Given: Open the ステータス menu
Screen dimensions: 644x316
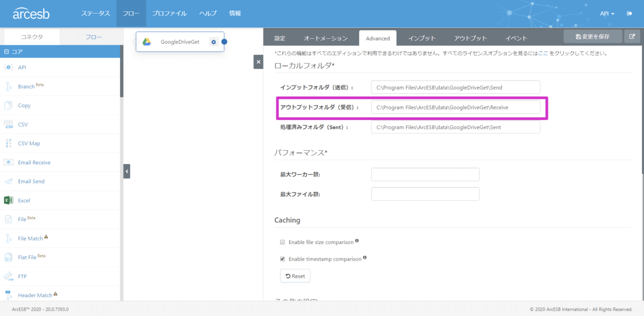Looking at the screenshot, I should click(x=96, y=13).
